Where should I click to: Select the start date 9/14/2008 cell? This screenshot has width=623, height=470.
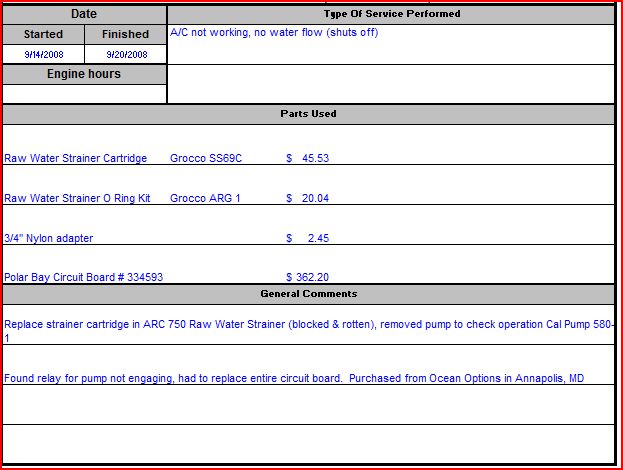coord(43,54)
